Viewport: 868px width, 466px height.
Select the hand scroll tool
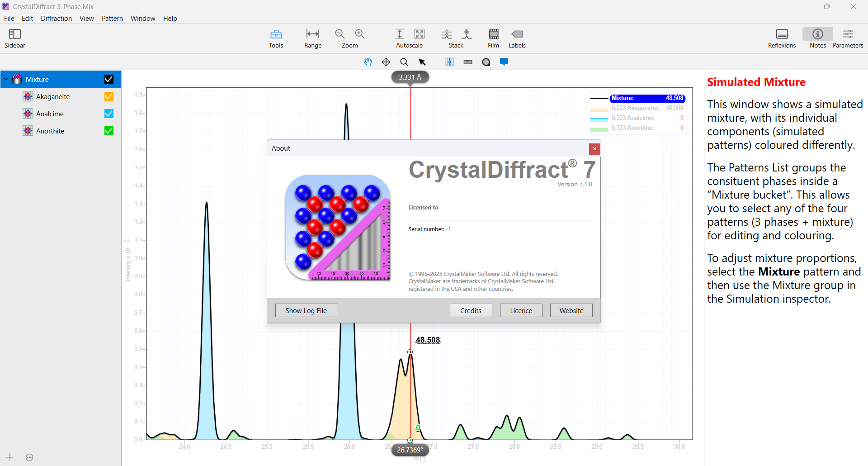tap(368, 62)
